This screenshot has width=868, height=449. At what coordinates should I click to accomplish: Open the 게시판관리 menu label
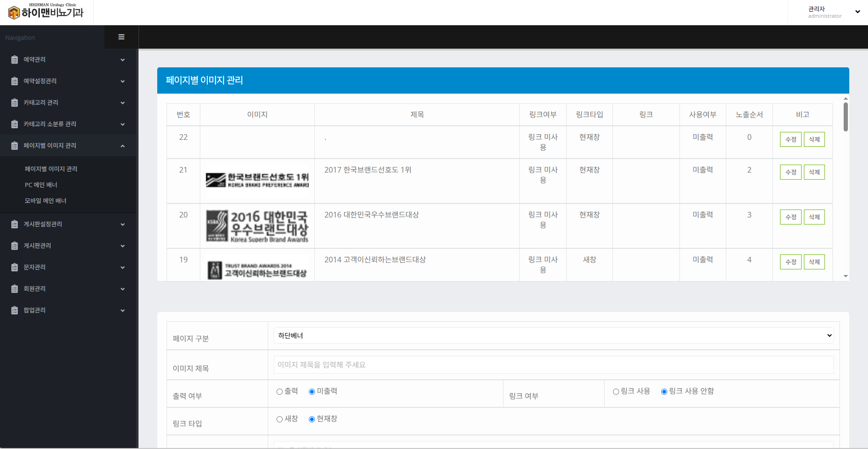pos(37,246)
